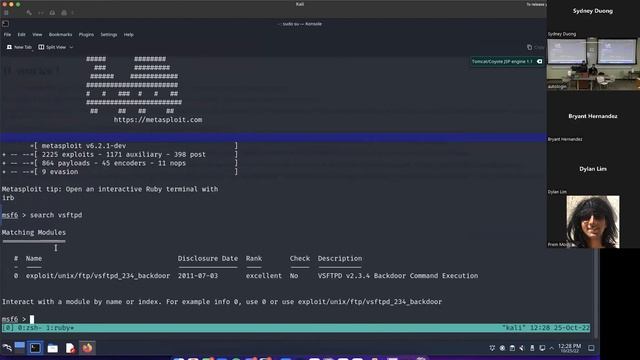Screen dimensions: 640x360
Task: Launch Firefox from the taskbar
Action: [87, 348]
